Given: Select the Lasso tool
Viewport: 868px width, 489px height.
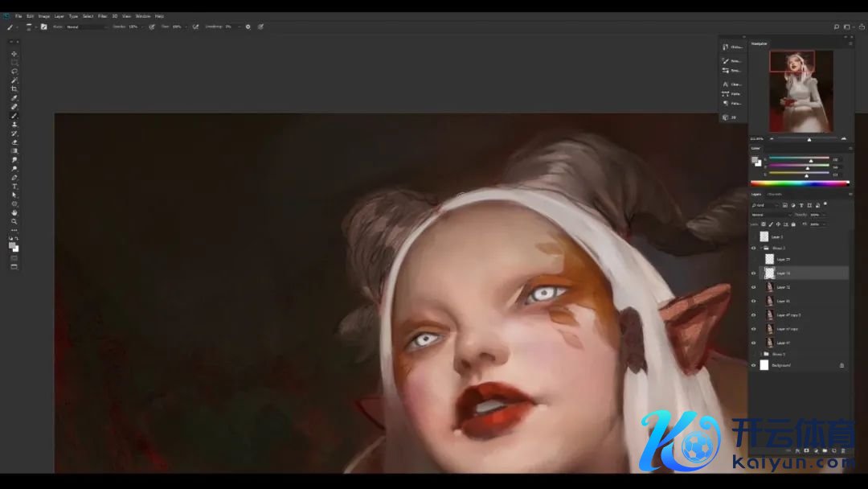Looking at the screenshot, I should (14, 72).
